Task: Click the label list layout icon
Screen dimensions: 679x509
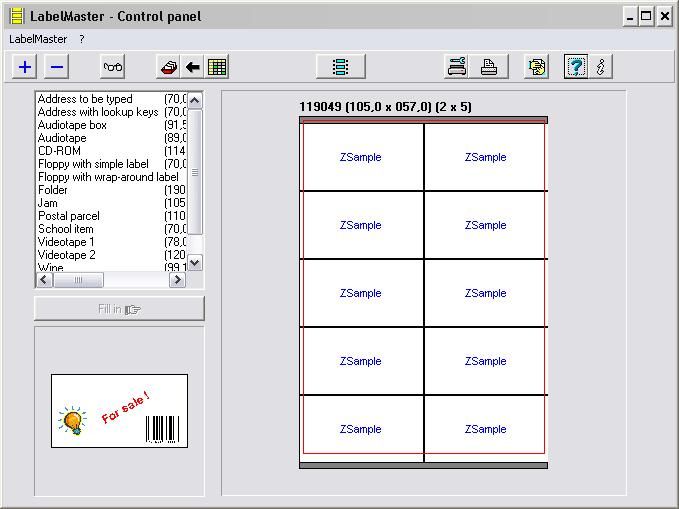Action: [340, 67]
